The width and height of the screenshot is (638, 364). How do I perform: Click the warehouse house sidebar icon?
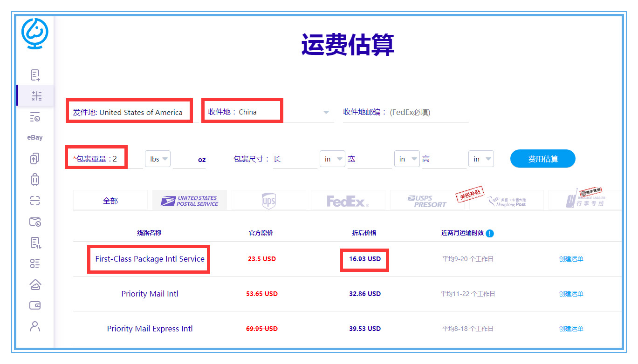(35, 284)
